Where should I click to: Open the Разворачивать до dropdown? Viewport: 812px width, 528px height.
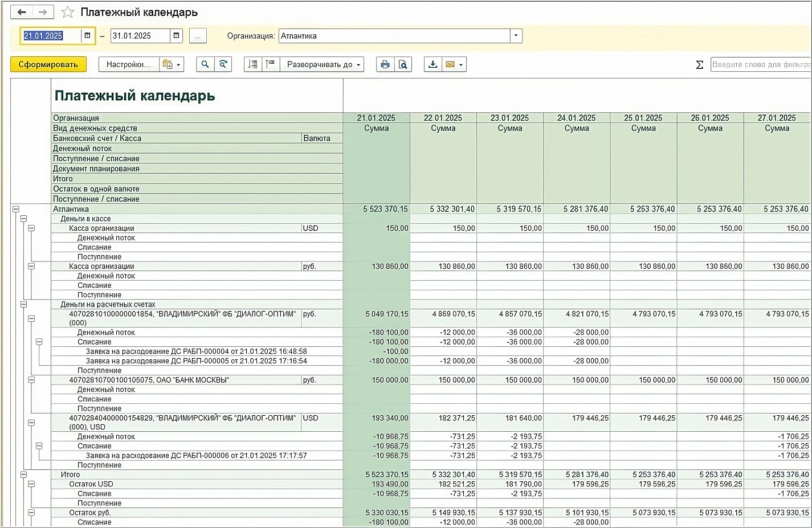(x=324, y=64)
